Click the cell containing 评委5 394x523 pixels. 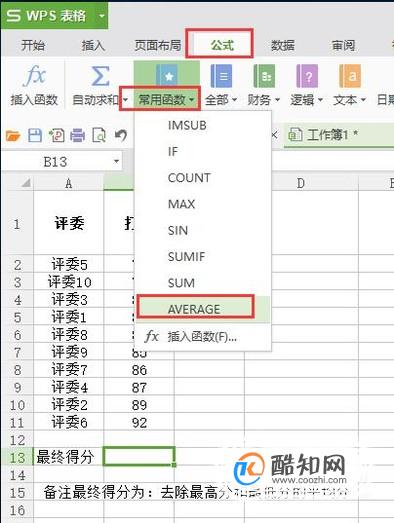(69, 265)
